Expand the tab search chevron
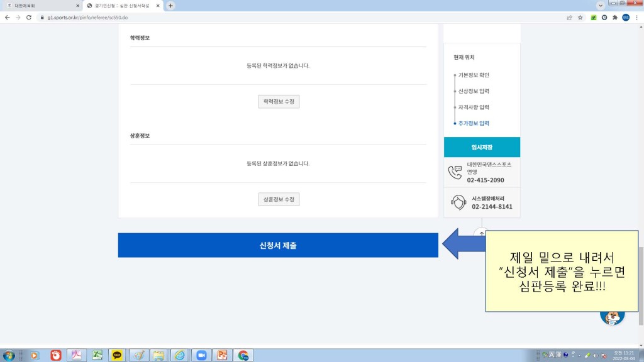Viewport: 644px width, 362px height. point(601,5)
